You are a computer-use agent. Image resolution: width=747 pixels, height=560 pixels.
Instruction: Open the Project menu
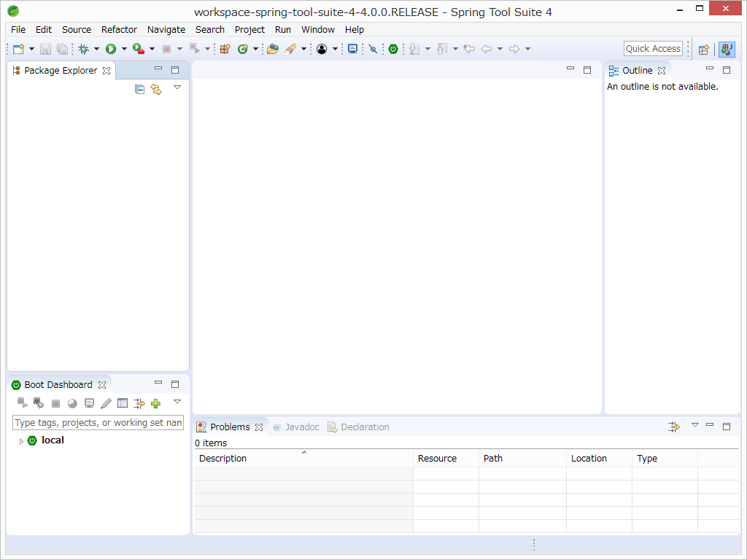pyautogui.click(x=249, y=29)
